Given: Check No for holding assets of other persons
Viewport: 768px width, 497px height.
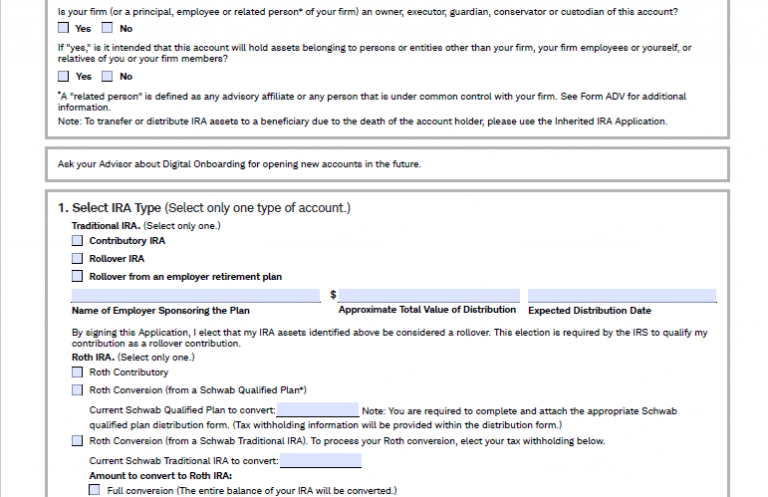Looking at the screenshot, I should pyautogui.click(x=108, y=76).
